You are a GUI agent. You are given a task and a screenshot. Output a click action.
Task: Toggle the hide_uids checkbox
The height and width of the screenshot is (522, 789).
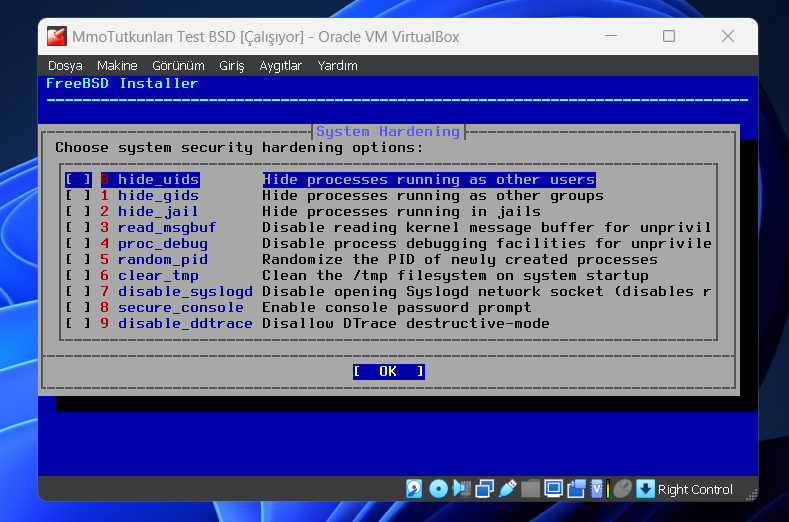tap(78, 179)
